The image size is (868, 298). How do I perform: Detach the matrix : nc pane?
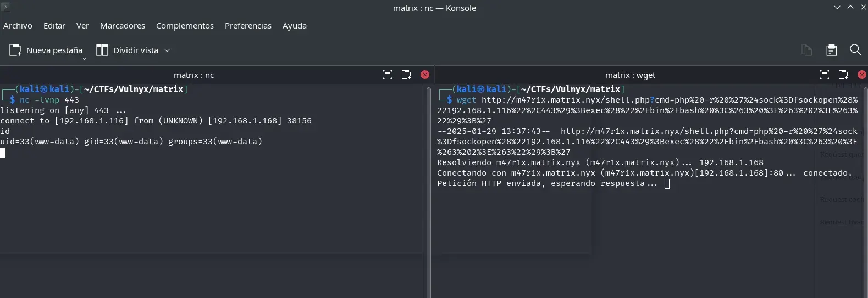406,75
